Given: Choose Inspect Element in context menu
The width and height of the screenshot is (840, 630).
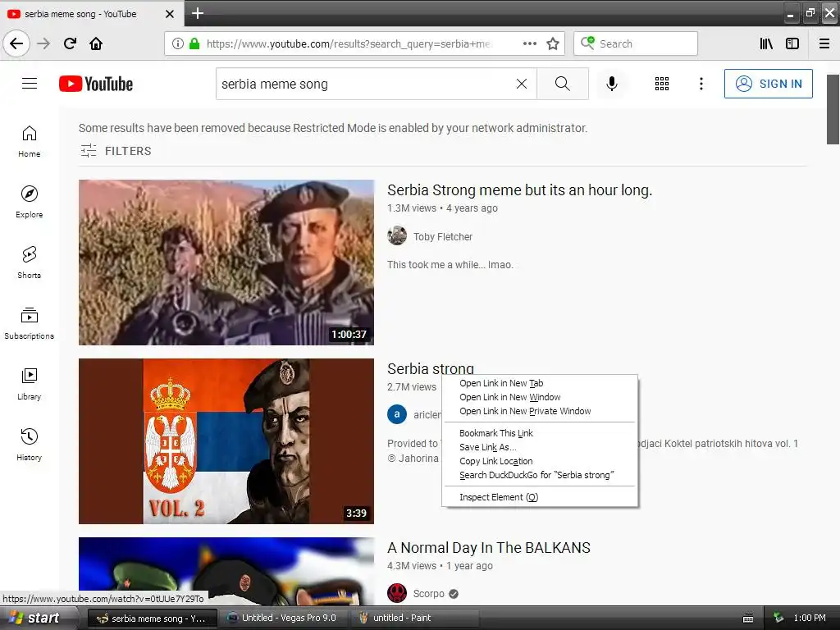Looking at the screenshot, I should (540, 497).
